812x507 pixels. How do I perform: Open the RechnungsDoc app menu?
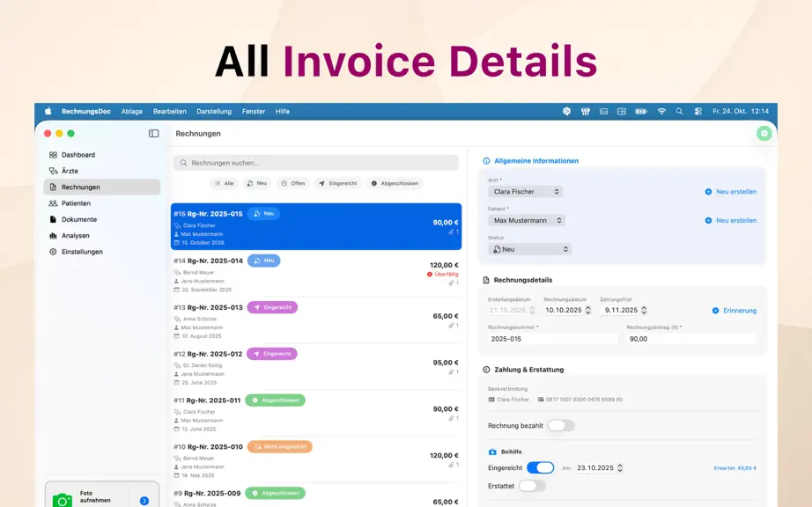click(x=86, y=111)
